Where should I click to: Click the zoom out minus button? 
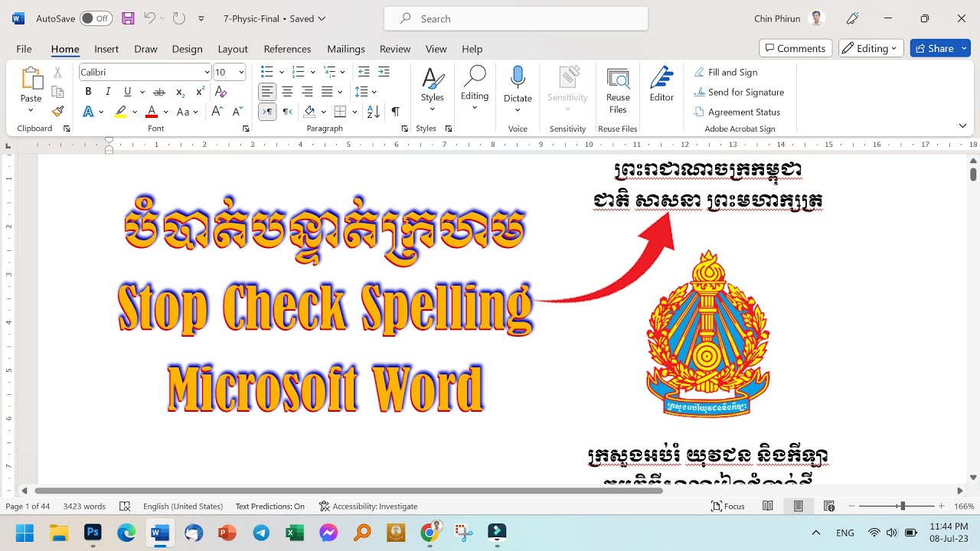(851, 506)
